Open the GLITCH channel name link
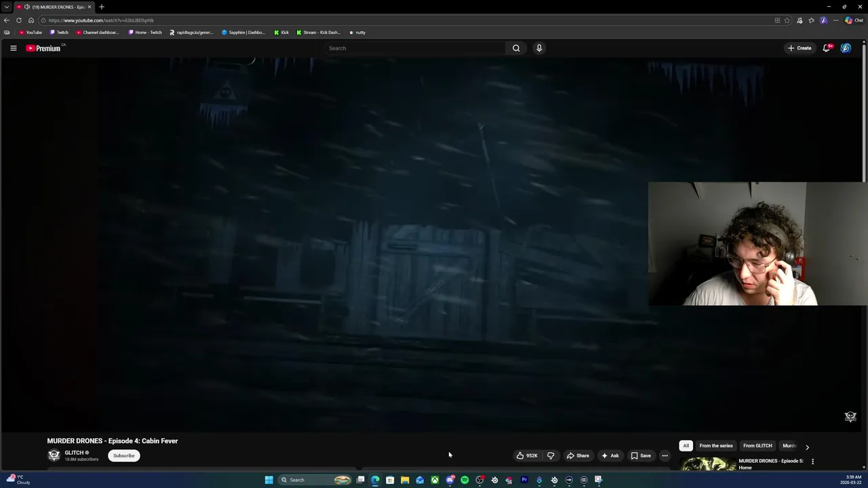 [x=74, y=453]
